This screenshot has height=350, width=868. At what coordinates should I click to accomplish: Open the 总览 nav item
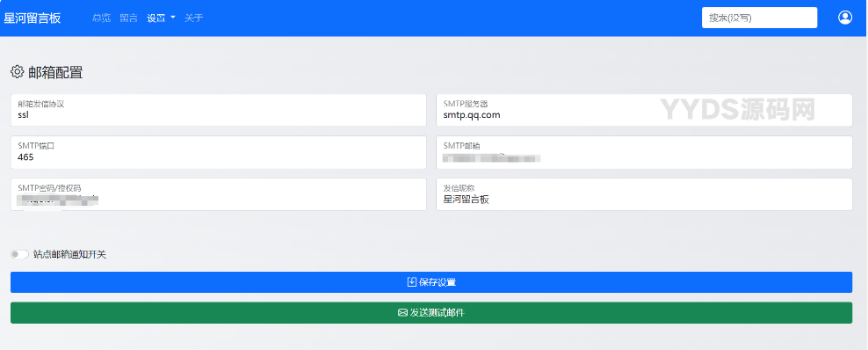[x=101, y=18]
